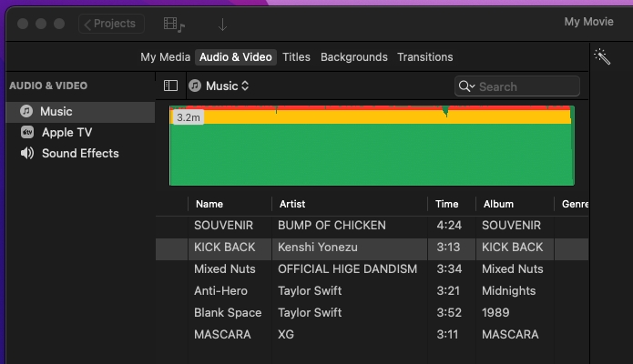Click the Music note sidebar icon

(26, 111)
